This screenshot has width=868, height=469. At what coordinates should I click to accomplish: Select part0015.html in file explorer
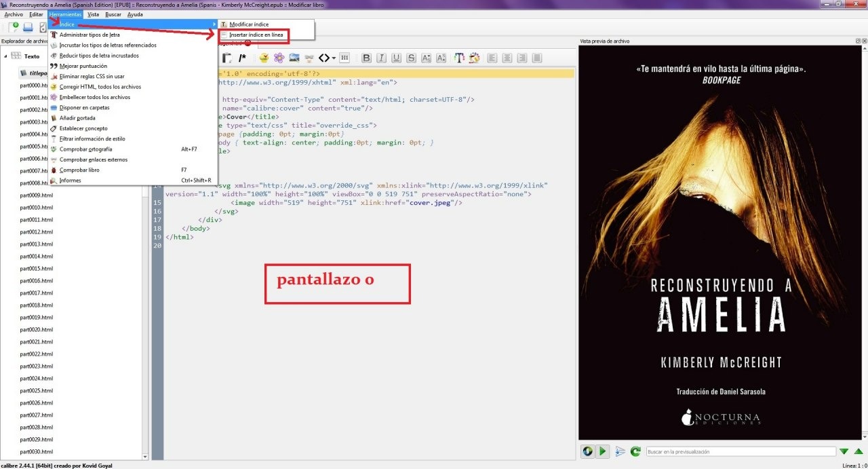tap(37, 269)
